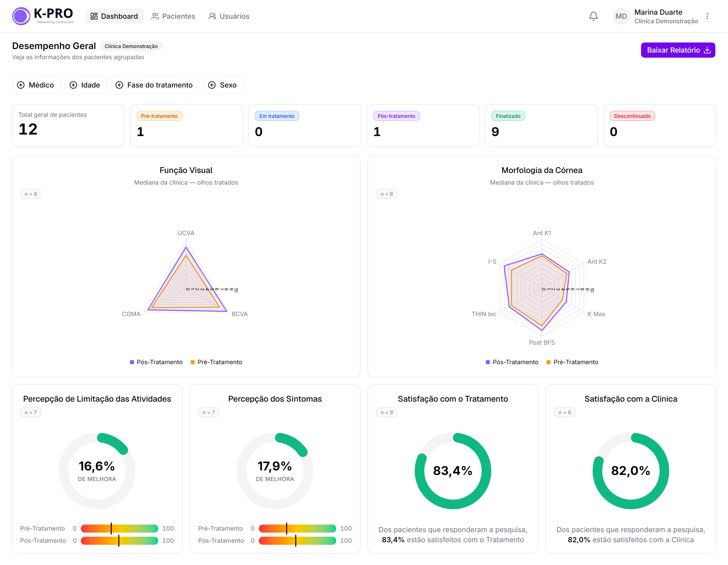
Task: Click the BCVA axis label
Action: click(240, 314)
